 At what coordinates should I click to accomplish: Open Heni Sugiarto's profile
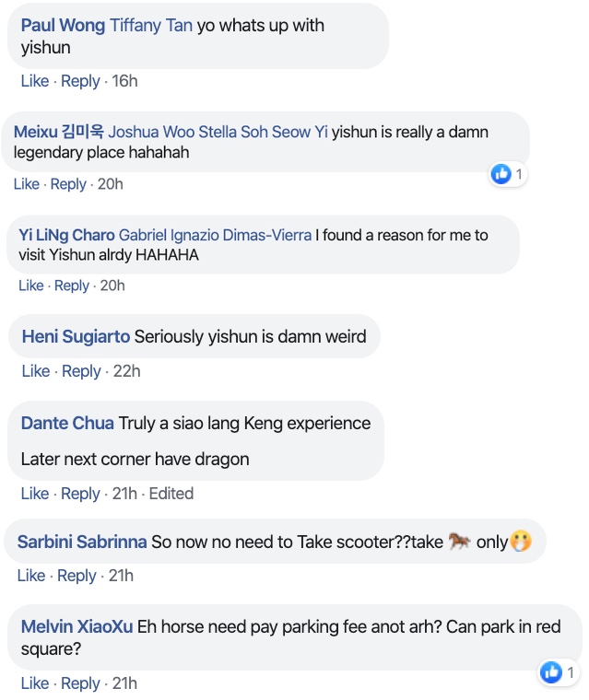(76, 336)
